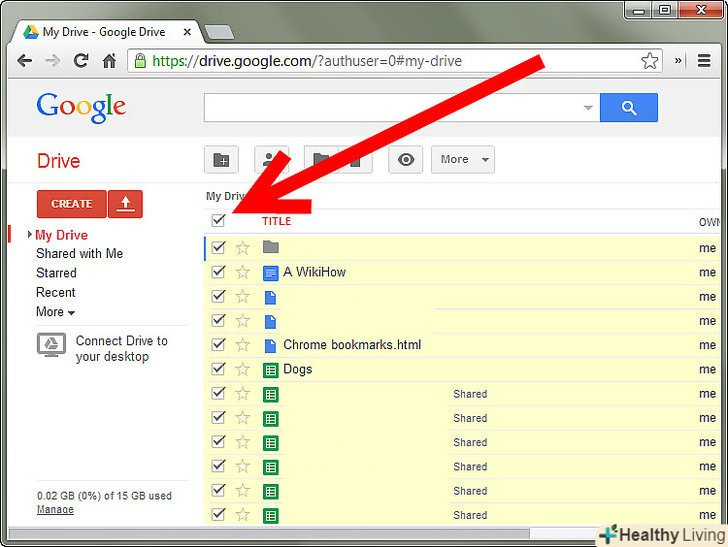Screen dimensions: 728x547
Task: Switch to My Drive - Google Drive tab
Action: [105, 32]
